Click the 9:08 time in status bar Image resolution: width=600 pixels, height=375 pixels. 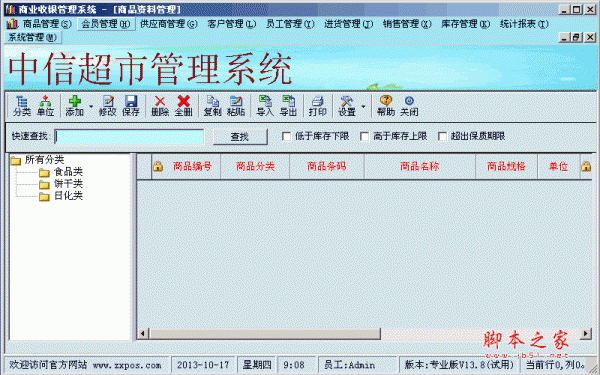point(294,365)
